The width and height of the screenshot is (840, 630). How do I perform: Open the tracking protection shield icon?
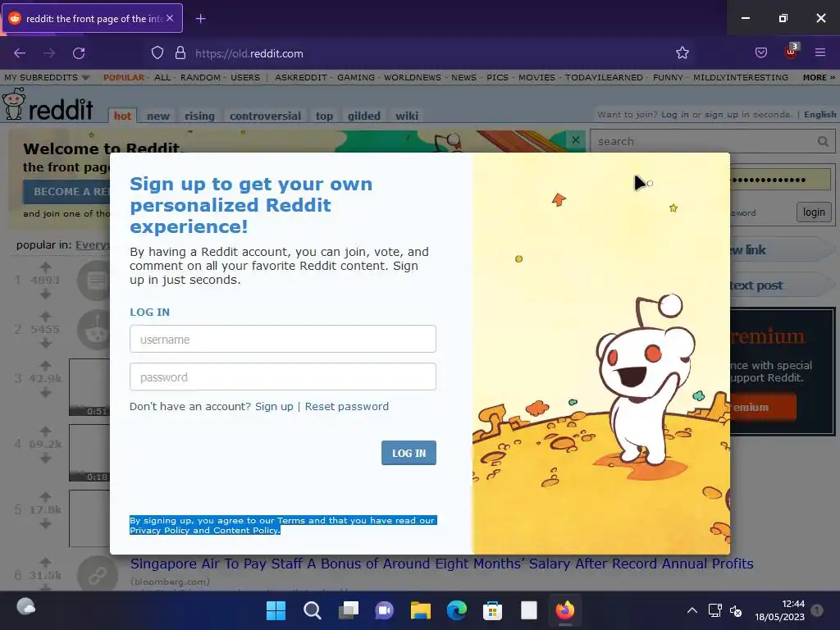157,53
